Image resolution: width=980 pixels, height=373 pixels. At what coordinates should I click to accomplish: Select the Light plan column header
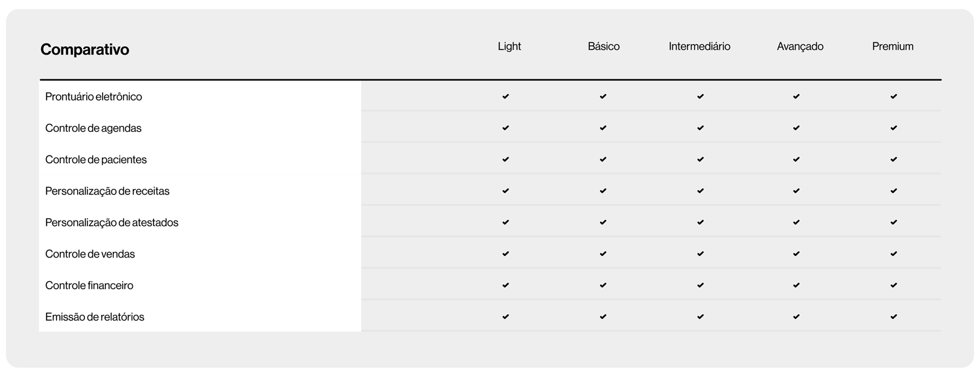[509, 46]
